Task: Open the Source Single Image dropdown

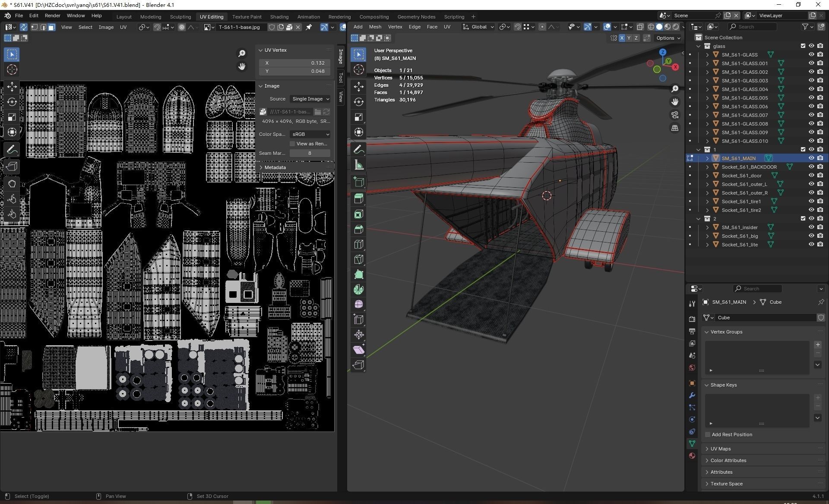Action: tap(310, 99)
